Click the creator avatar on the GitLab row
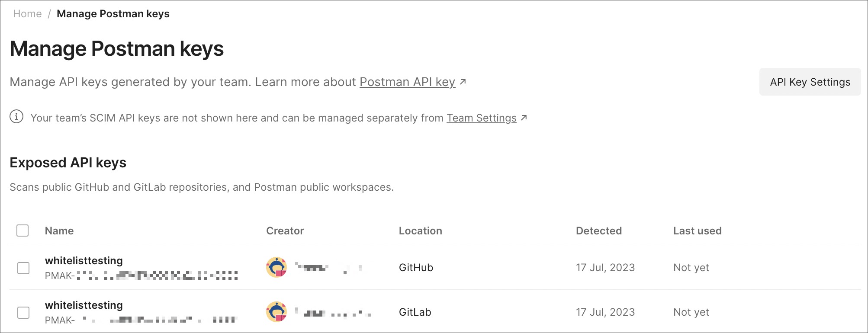 pyautogui.click(x=276, y=312)
